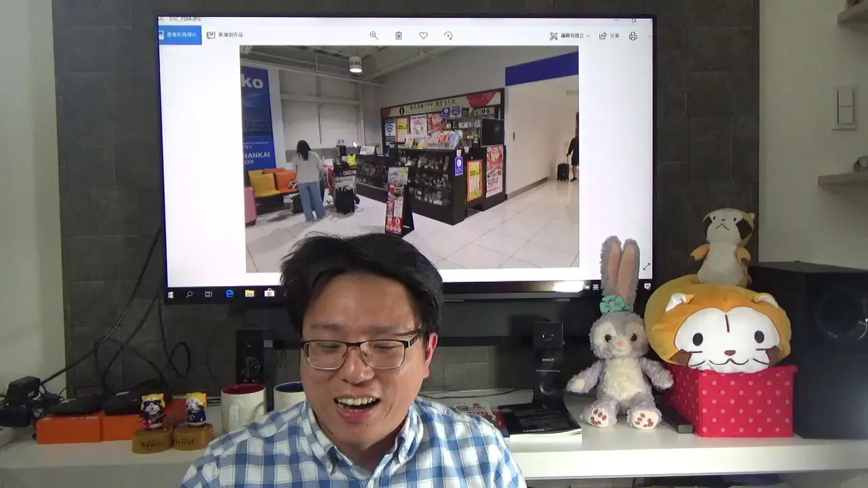Open the Windows Start menu

tap(171, 294)
